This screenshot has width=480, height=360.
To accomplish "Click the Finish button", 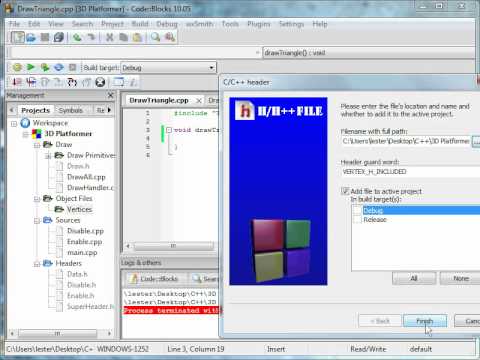I will click(x=425, y=321).
